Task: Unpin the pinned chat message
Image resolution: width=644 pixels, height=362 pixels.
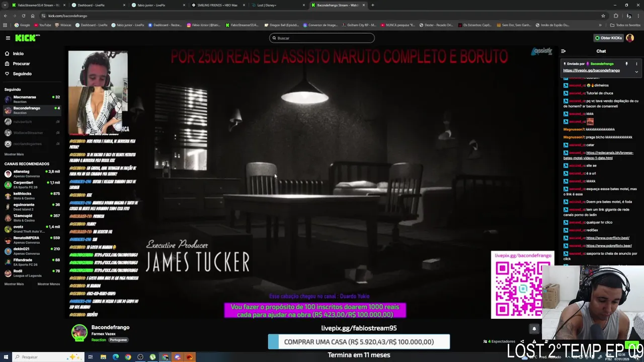Action: coord(626,64)
